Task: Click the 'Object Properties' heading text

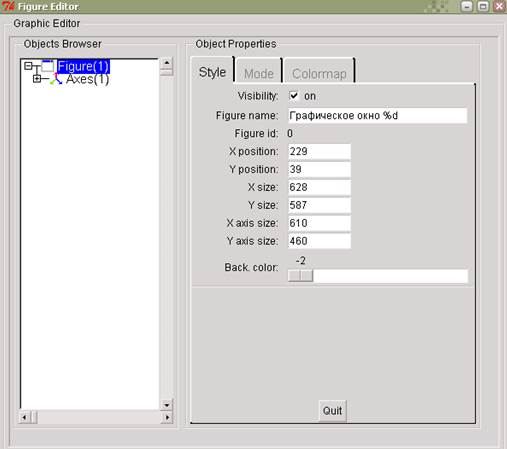Action: click(x=236, y=44)
